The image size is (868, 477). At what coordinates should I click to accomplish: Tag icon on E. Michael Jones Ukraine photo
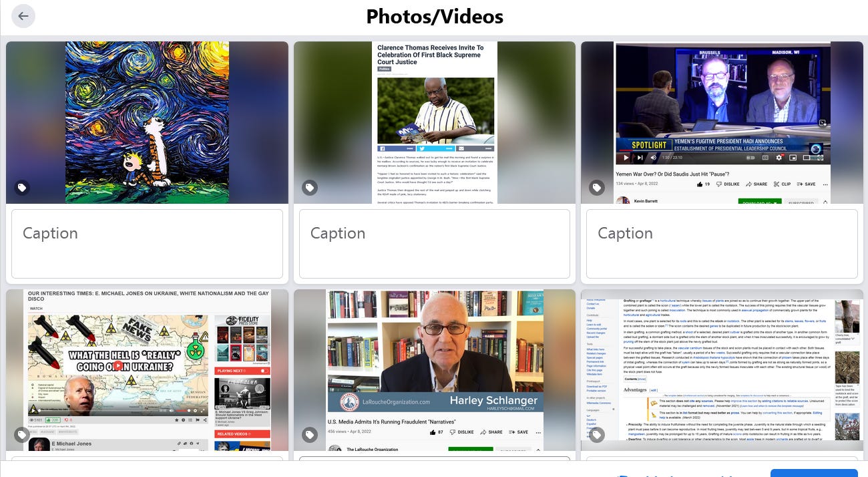point(22,435)
